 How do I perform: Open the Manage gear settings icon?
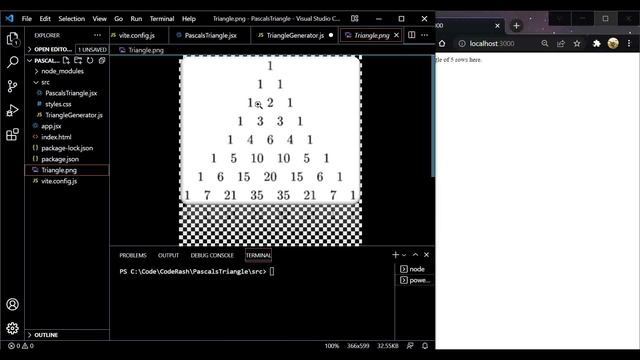(13, 328)
